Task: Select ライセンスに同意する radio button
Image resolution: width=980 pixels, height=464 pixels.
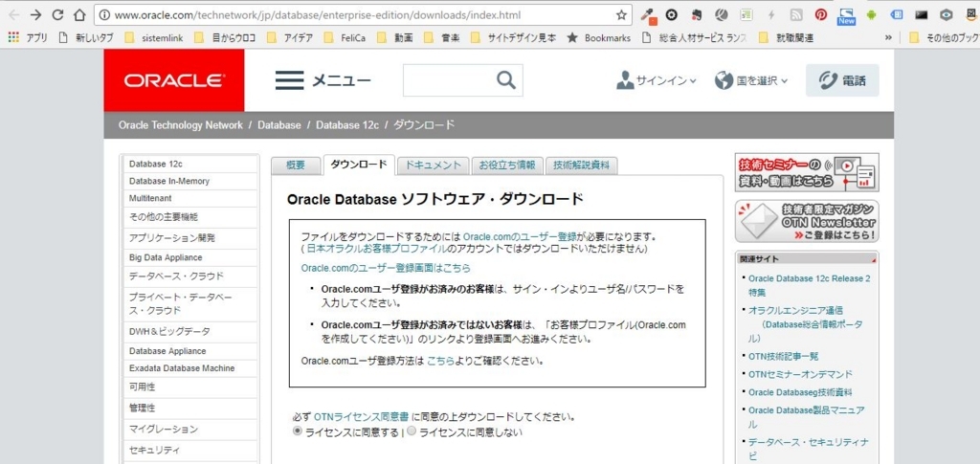Action: point(298,431)
